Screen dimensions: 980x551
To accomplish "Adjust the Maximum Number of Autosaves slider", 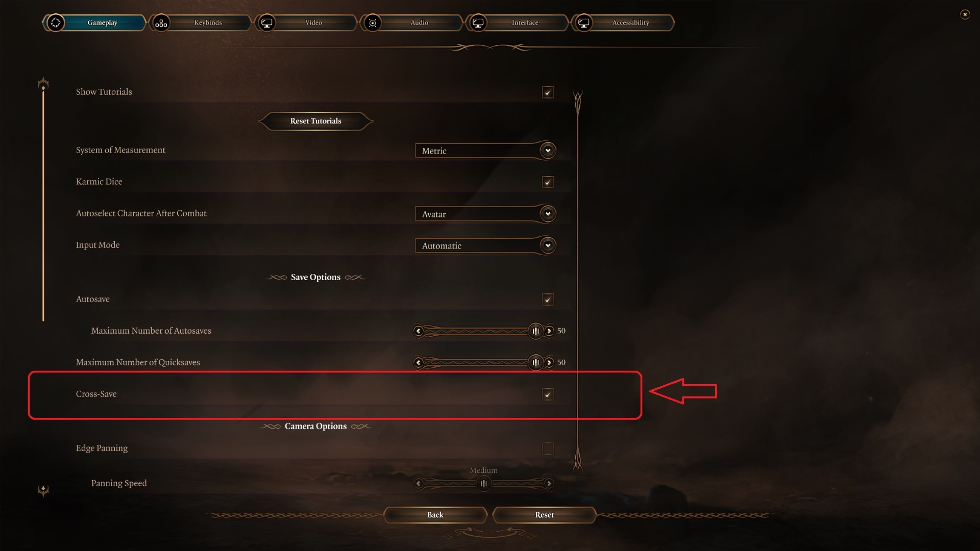I will point(536,330).
